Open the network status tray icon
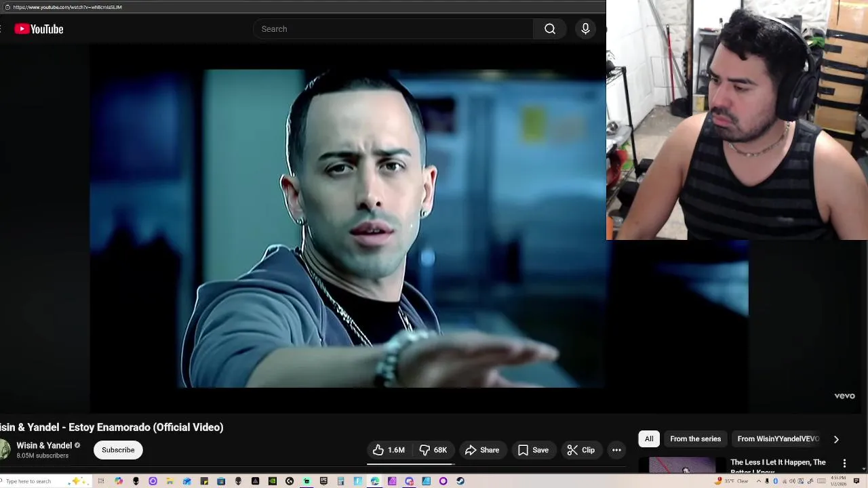The image size is (868, 488). tap(785, 481)
